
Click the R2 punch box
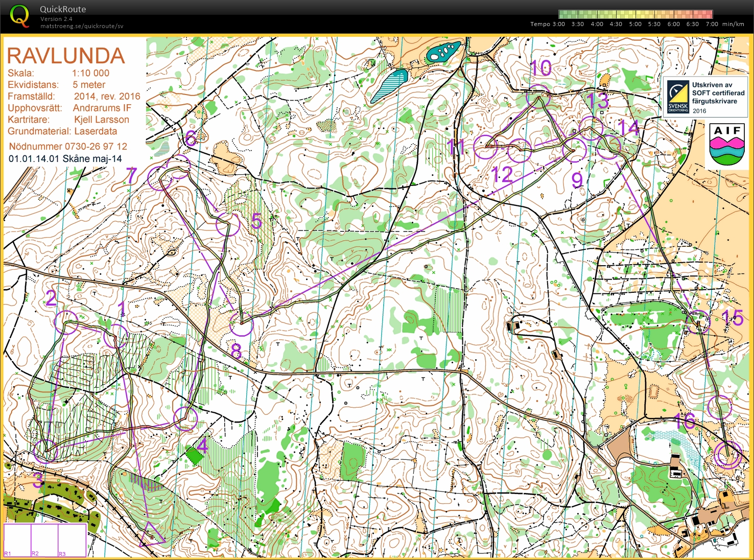[x=44, y=540]
